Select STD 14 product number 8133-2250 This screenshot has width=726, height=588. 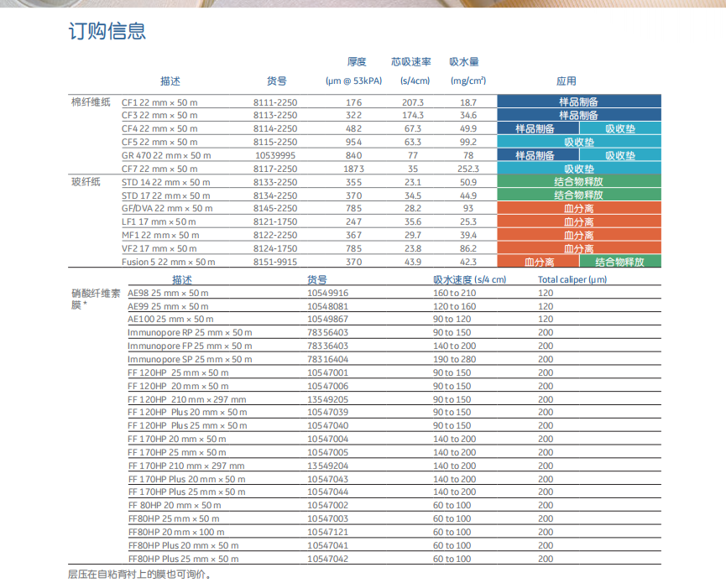click(275, 182)
